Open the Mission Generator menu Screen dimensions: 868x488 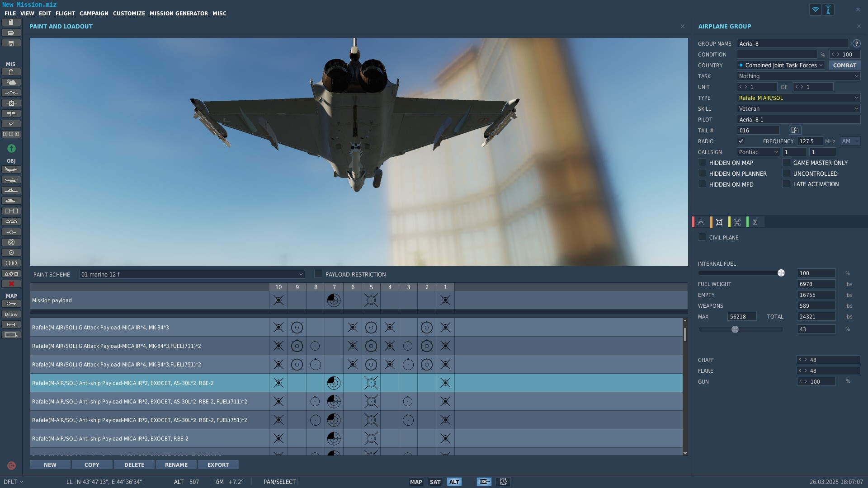tap(179, 14)
